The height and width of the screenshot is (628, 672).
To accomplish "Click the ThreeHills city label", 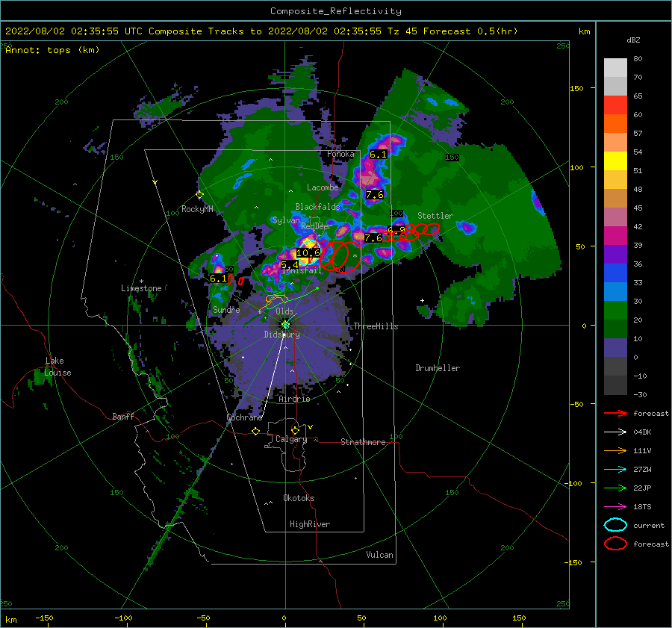I will tap(376, 326).
